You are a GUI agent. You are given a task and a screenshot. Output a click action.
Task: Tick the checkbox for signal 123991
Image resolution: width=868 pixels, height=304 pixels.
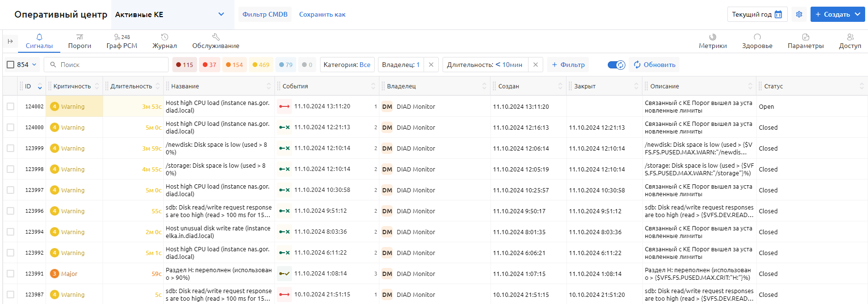coord(10,274)
